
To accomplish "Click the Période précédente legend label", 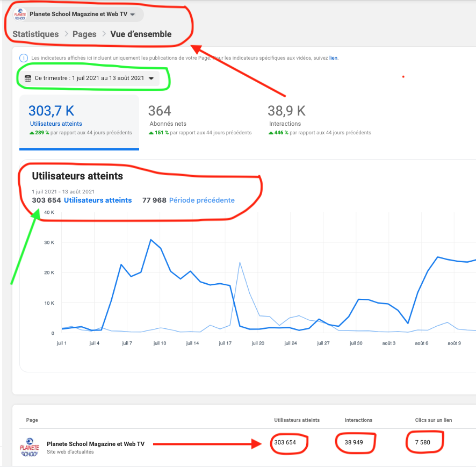I will [202, 200].
